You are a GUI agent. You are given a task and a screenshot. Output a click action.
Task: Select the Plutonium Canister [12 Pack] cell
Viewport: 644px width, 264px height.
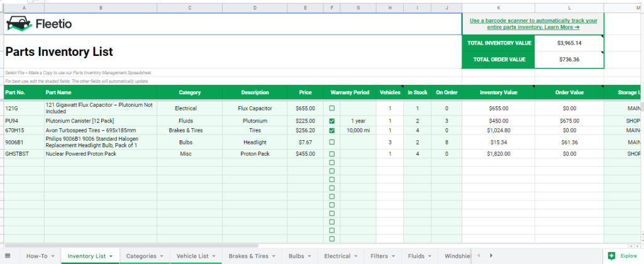coord(101,121)
